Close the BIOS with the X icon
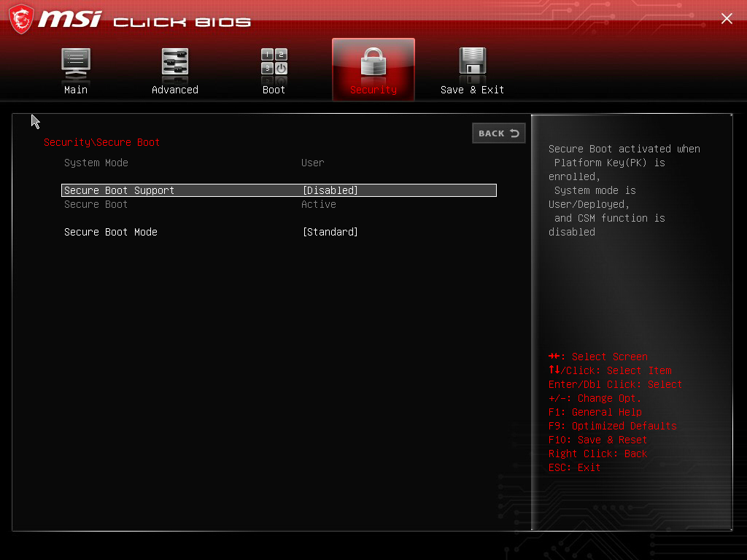 click(727, 19)
